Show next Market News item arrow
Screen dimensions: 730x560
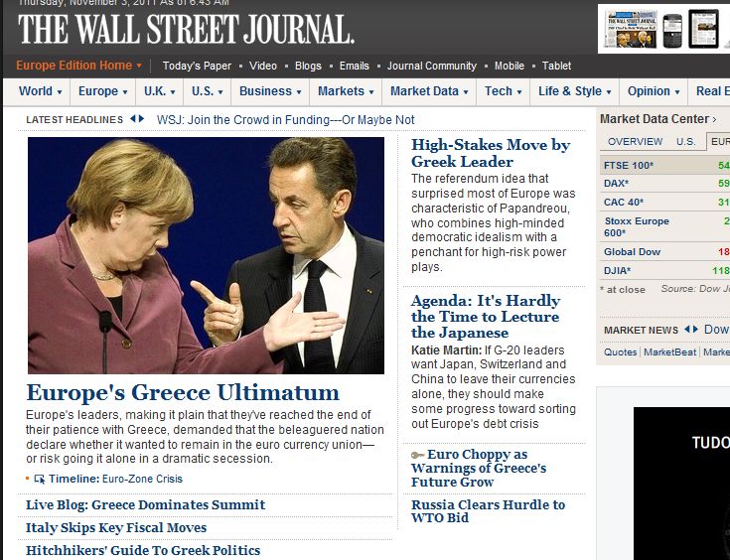pos(695,330)
